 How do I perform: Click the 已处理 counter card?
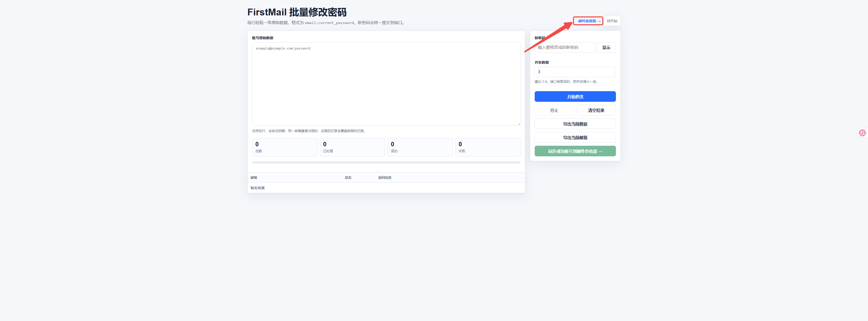(x=352, y=147)
